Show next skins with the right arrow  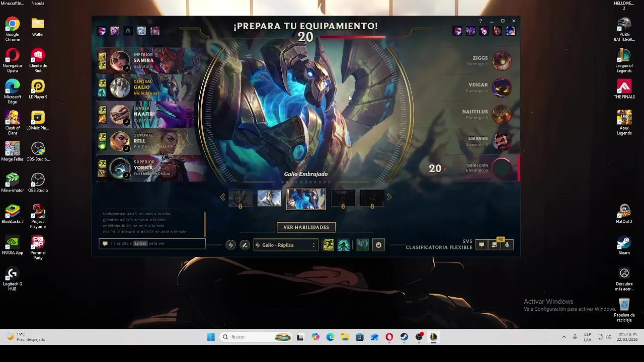389,198
